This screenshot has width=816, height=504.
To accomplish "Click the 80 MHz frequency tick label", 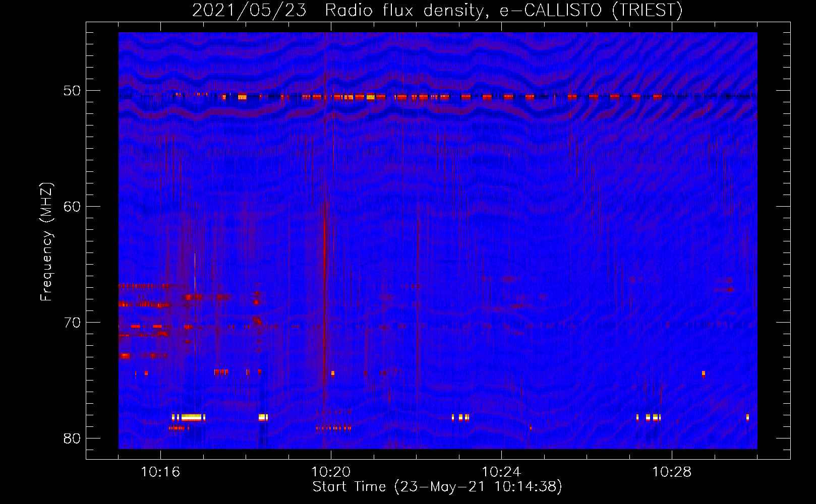I will click(x=72, y=438).
